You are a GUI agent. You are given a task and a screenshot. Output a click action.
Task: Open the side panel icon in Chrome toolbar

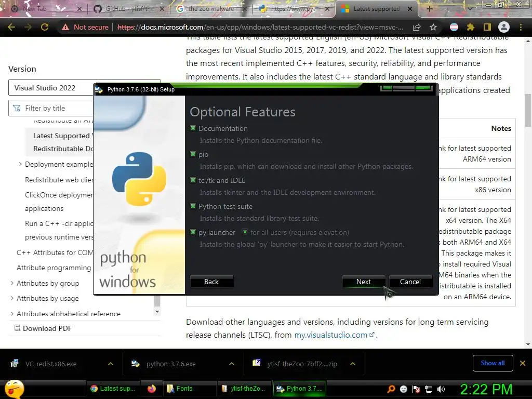click(487, 27)
